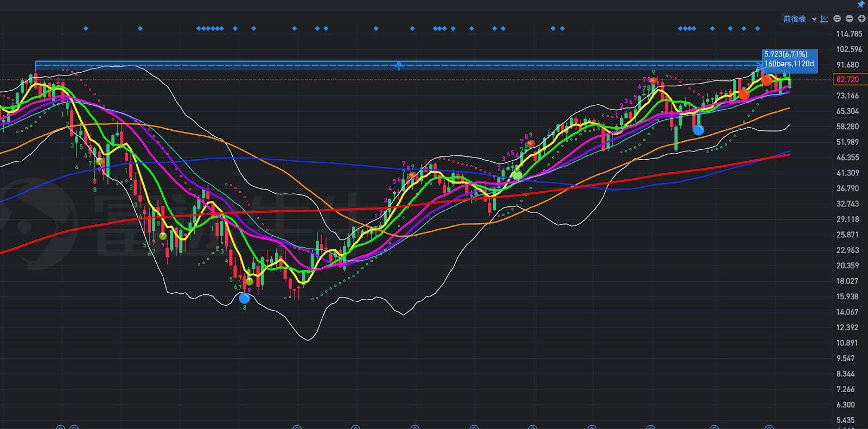The image size is (868, 429).
Task: Click the 65.304 price axis label
Action: (x=847, y=111)
